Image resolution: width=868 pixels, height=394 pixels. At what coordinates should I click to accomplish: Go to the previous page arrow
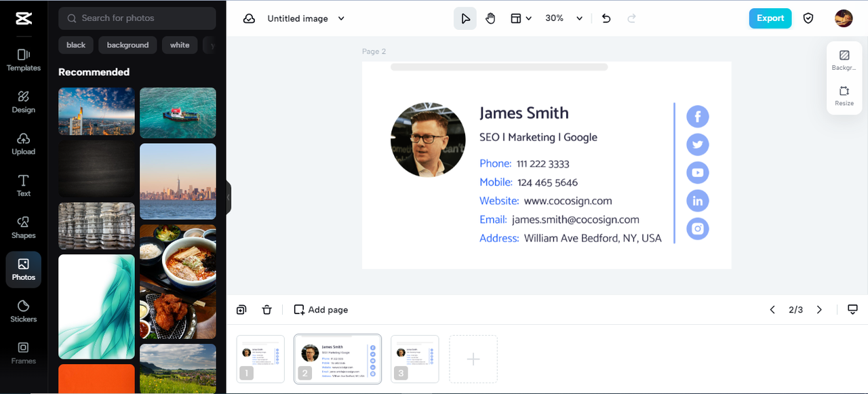[772, 310]
